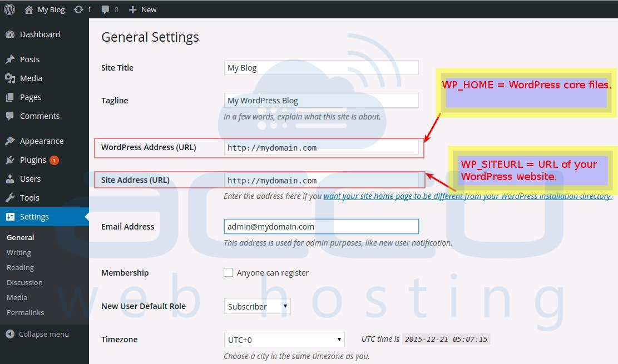This screenshot has width=618, height=364.
Task: Click the WordPress logo in admin bar
Action: pyautogui.click(x=9, y=9)
